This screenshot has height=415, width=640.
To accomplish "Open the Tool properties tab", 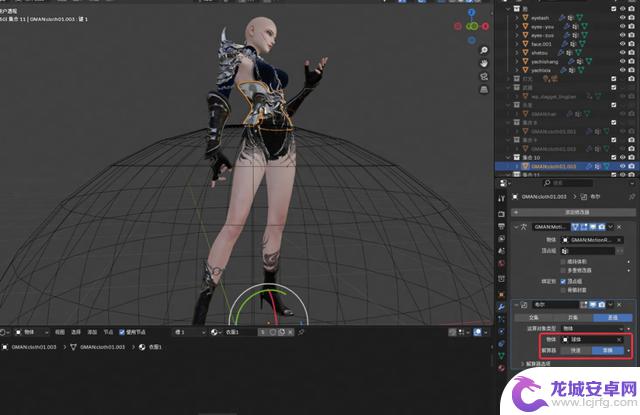I will [502, 199].
